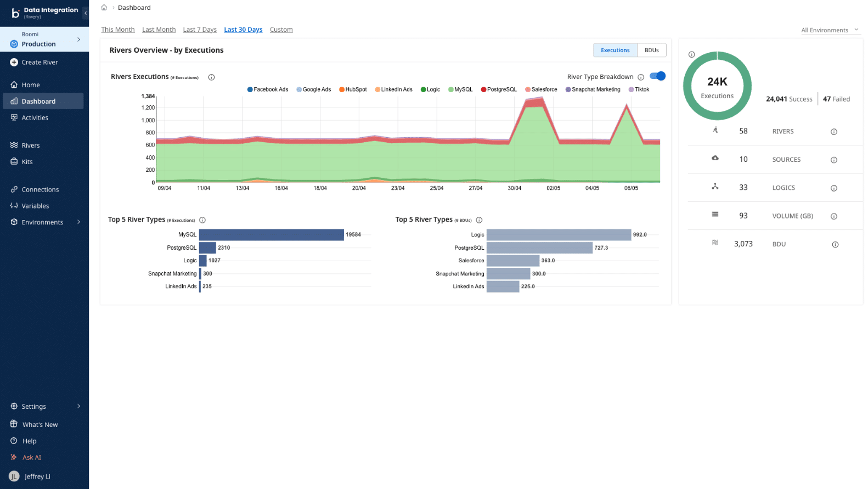The height and width of the screenshot is (489, 868).
Task: Toggle the River Type Breakdown switch
Action: click(x=657, y=76)
